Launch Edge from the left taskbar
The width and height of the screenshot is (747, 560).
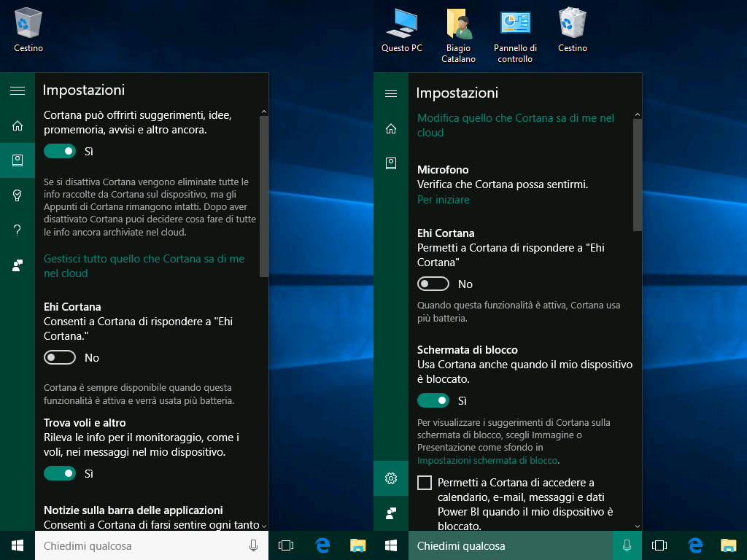coord(322,545)
